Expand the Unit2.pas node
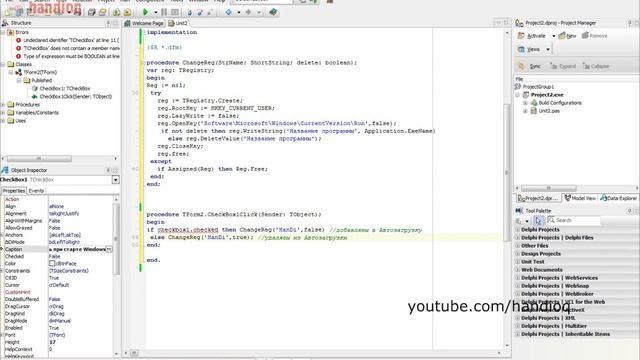 525,111
